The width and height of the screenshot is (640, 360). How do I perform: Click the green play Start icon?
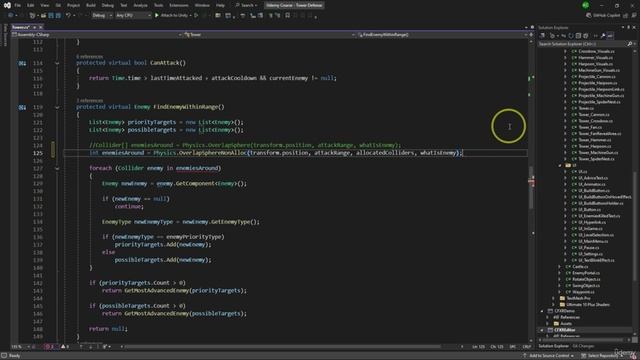point(157,16)
